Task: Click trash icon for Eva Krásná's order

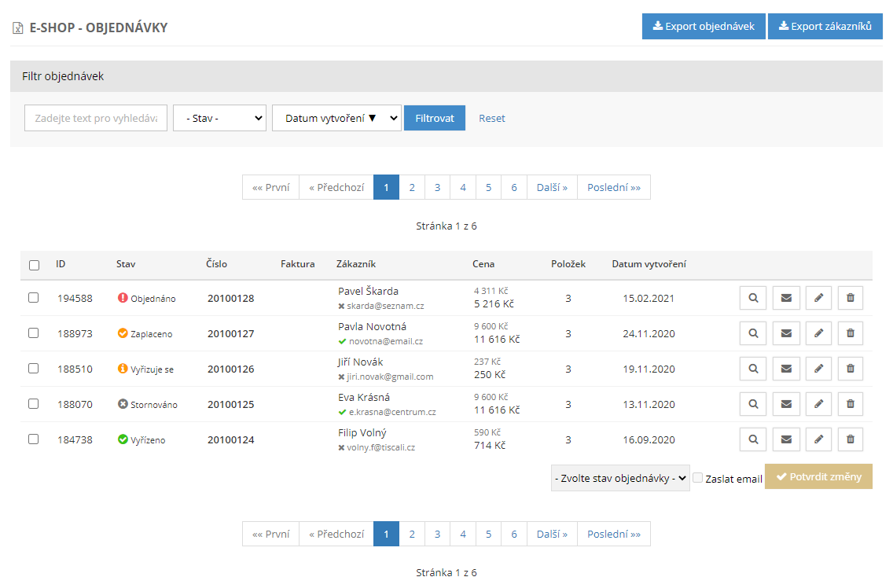Action: [x=850, y=404]
